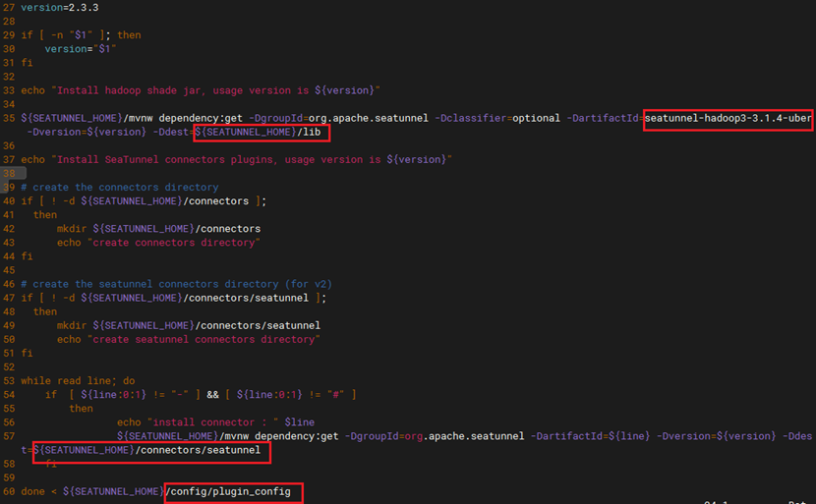
Task: Click 'then' keyword on line 41
Action: click(x=45, y=215)
